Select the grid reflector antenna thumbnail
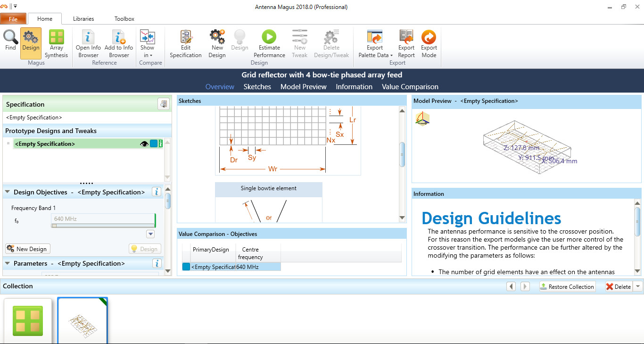 (83, 321)
